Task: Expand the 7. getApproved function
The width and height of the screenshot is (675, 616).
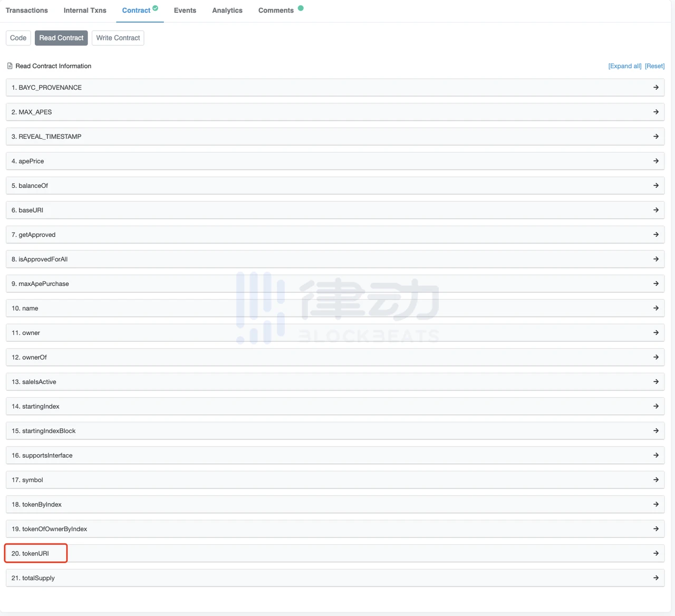Action: point(335,235)
